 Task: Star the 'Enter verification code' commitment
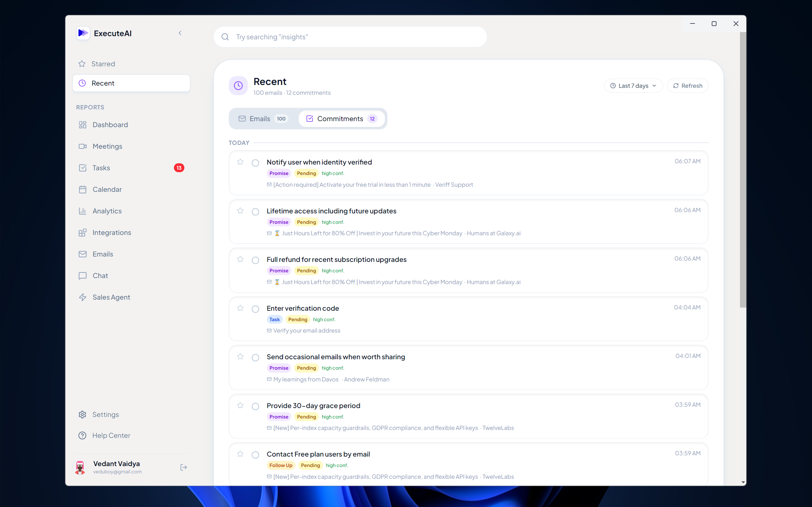pos(240,308)
